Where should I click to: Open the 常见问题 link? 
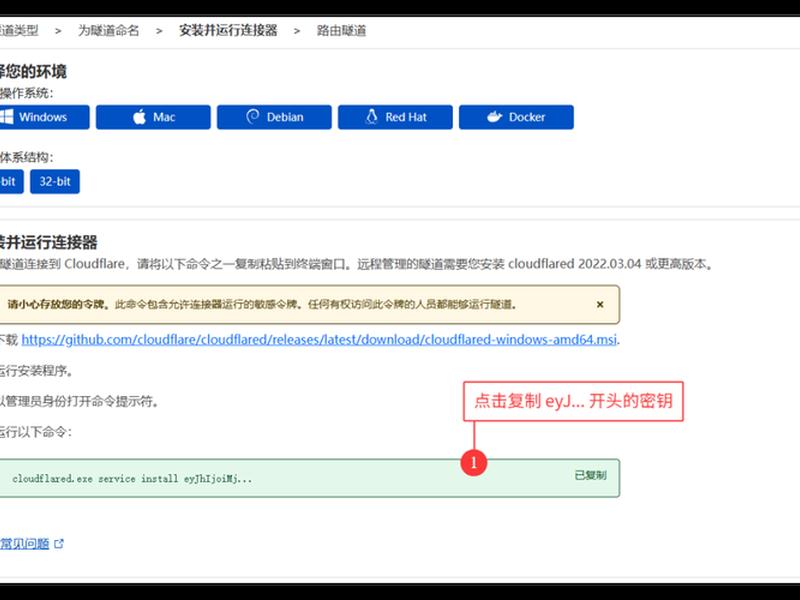(24, 544)
